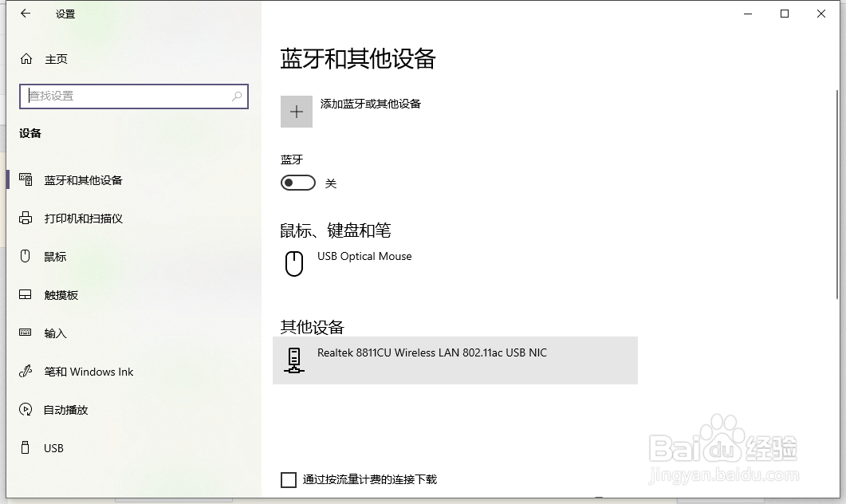Click the Realtek wireless adapter device icon
The image size is (846, 504).
(x=294, y=360)
